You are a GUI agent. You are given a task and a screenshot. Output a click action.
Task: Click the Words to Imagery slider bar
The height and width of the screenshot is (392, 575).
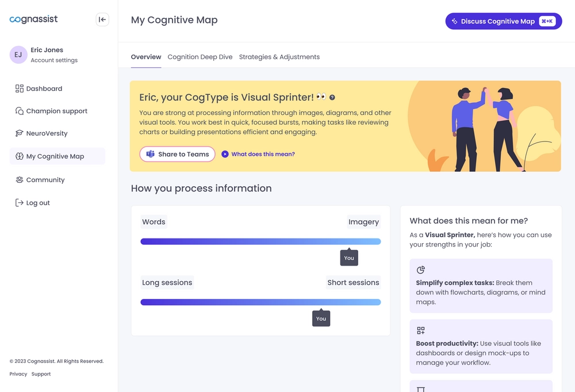pyautogui.click(x=260, y=241)
